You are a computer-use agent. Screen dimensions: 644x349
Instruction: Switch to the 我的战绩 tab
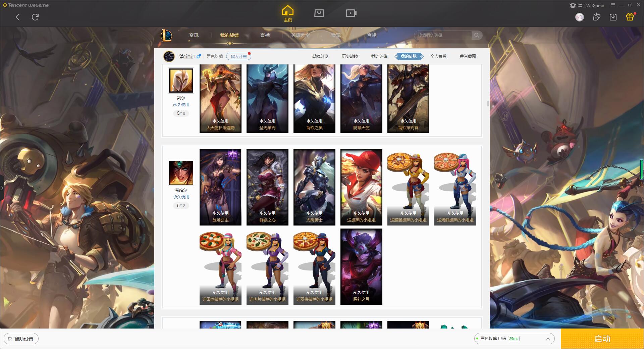point(229,35)
